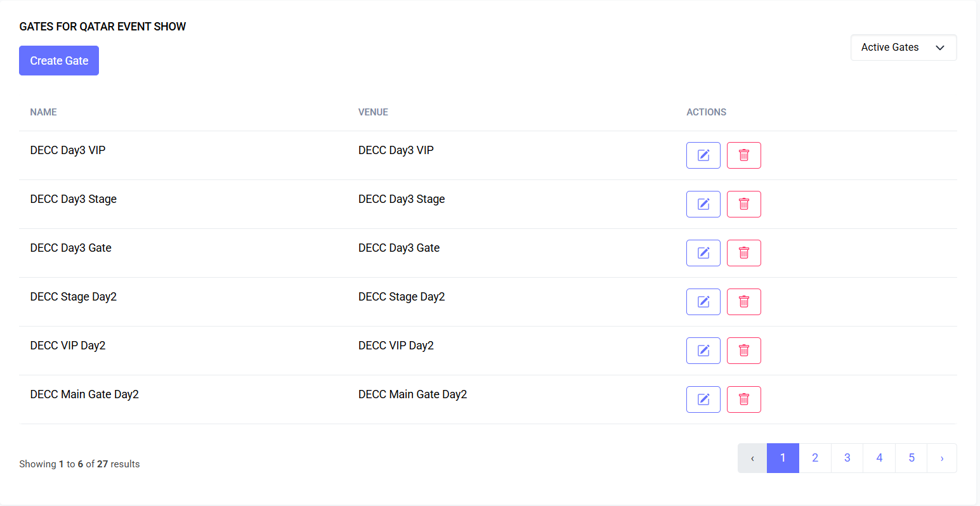The width and height of the screenshot is (980, 506).
Task: Open the Active Gates dropdown
Action: [x=903, y=48]
